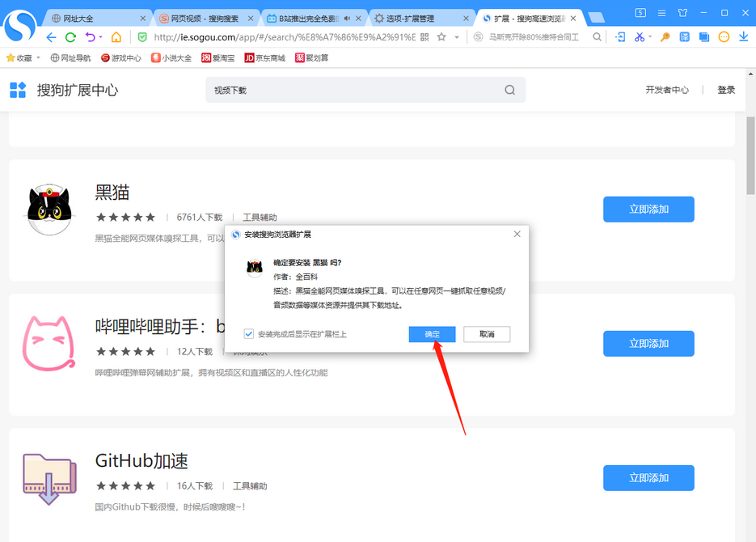
Task: Confirm installation with the 确定 button
Action: [x=432, y=334]
